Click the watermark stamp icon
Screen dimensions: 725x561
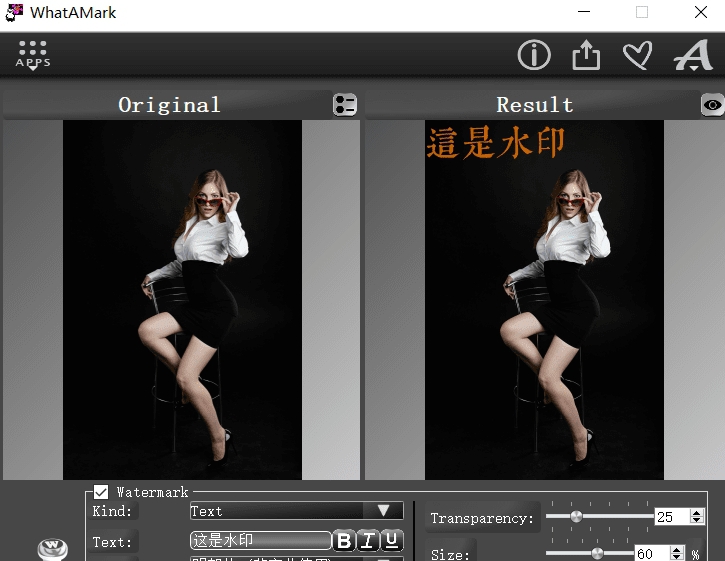click(53, 549)
